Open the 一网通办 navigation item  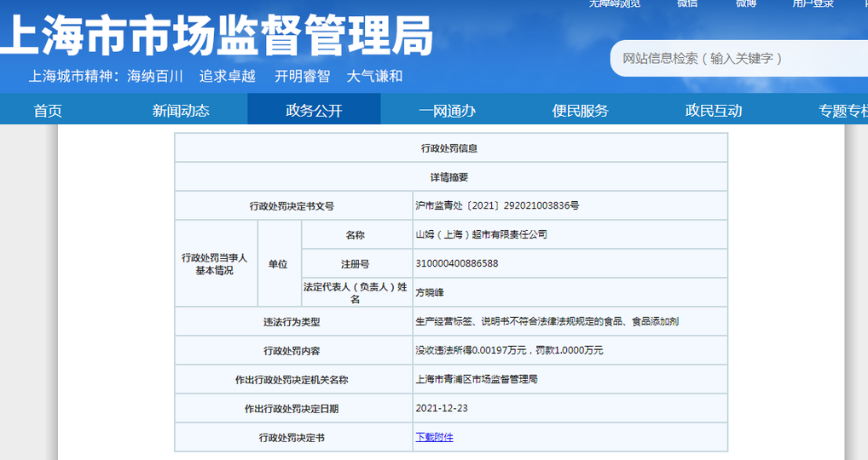coord(447,110)
